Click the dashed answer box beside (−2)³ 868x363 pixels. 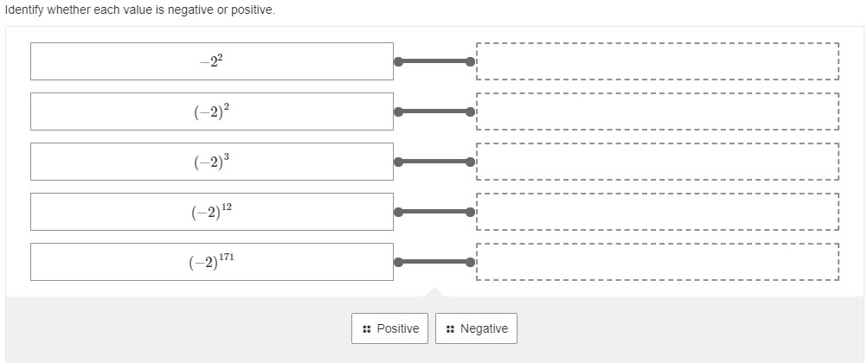click(x=657, y=162)
